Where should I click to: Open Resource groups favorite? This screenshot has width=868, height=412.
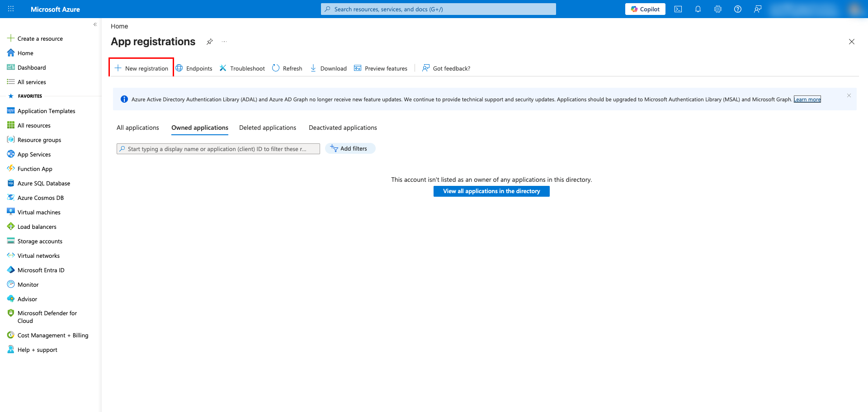39,140
